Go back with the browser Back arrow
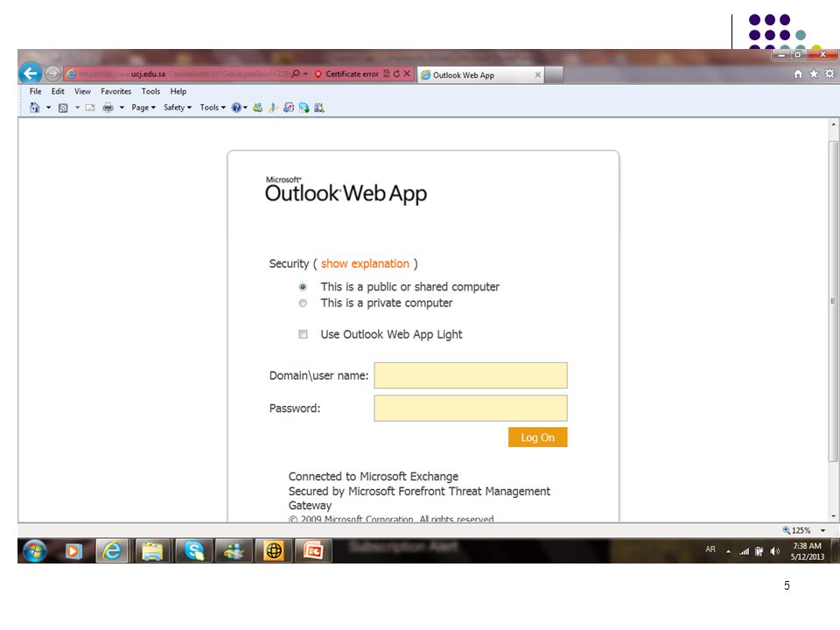840x630 pixels. [31, 73]
